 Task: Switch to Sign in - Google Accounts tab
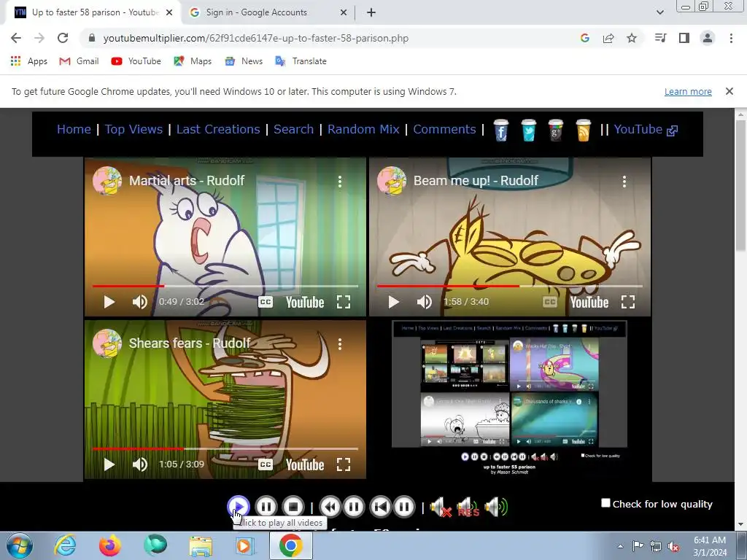point(268,12)
